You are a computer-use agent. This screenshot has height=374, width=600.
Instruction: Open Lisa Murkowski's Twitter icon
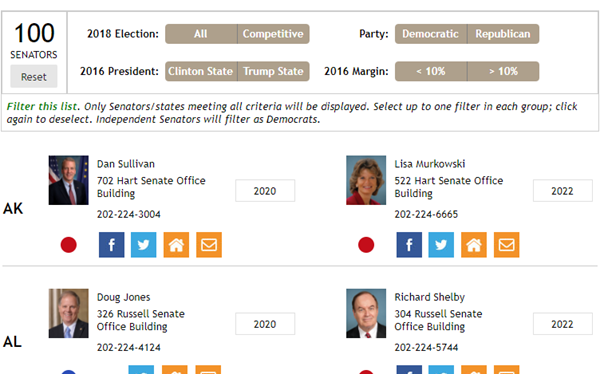[441, 245]
